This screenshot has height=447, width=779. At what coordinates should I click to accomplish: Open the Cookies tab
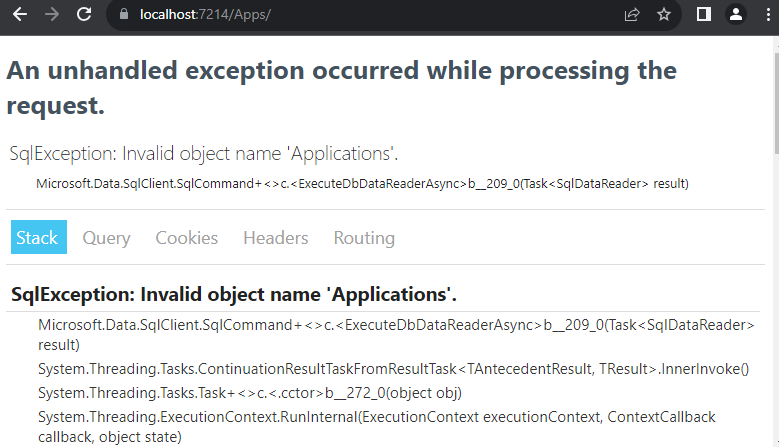[x=186, y=238]
